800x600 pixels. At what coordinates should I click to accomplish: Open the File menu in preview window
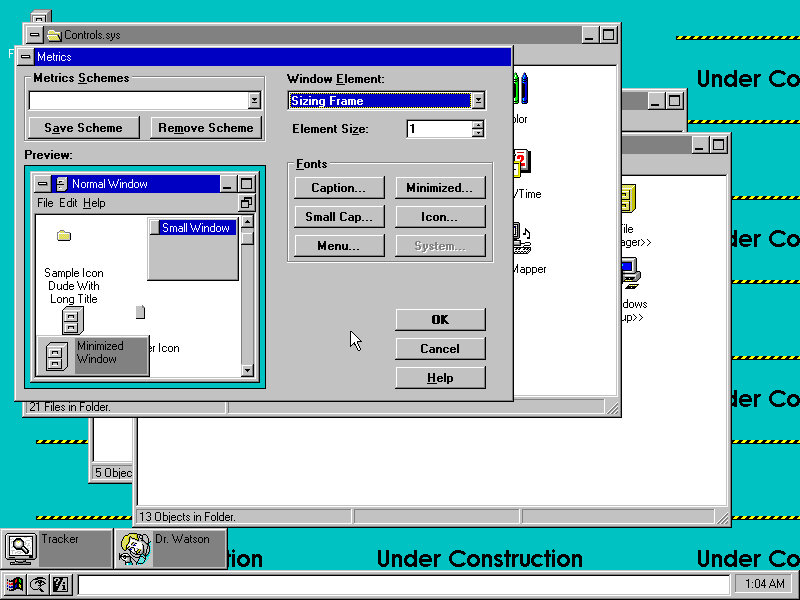pos(45,203)
